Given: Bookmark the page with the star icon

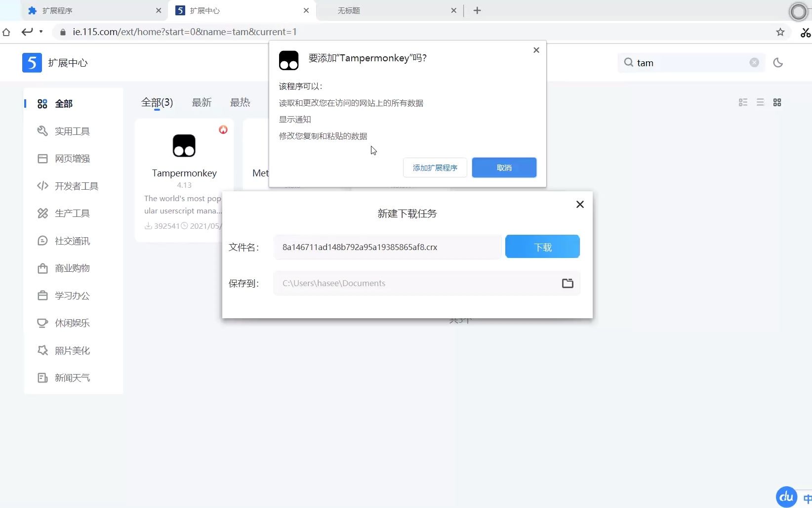Looking at the screenshot, I should pyautogui.click(x=780, y=32).
